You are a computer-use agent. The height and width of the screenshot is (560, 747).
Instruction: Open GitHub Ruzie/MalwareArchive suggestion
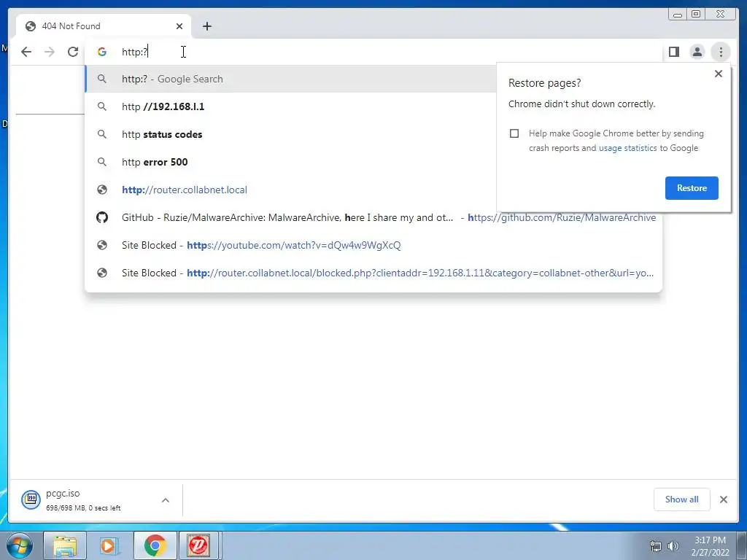coord(373,217)
